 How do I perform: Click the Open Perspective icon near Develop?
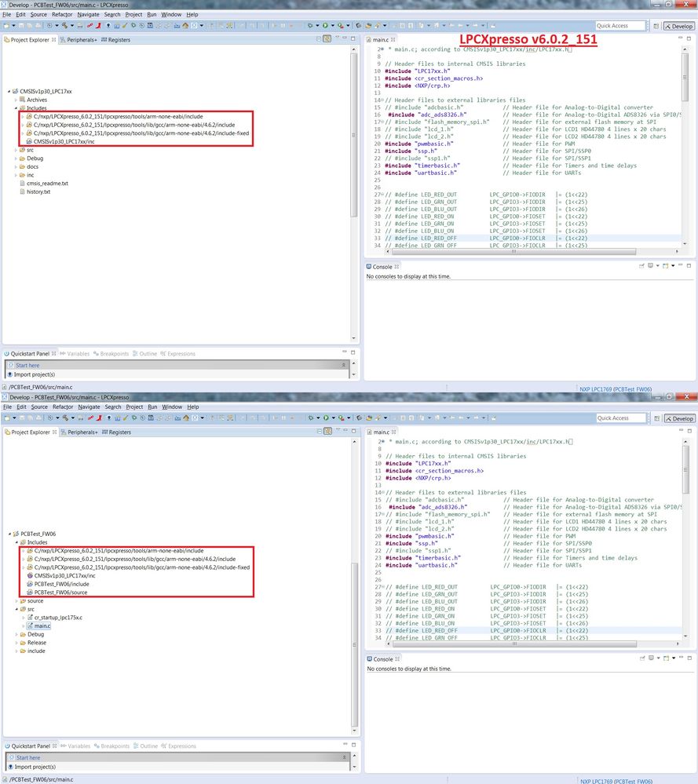656,26
